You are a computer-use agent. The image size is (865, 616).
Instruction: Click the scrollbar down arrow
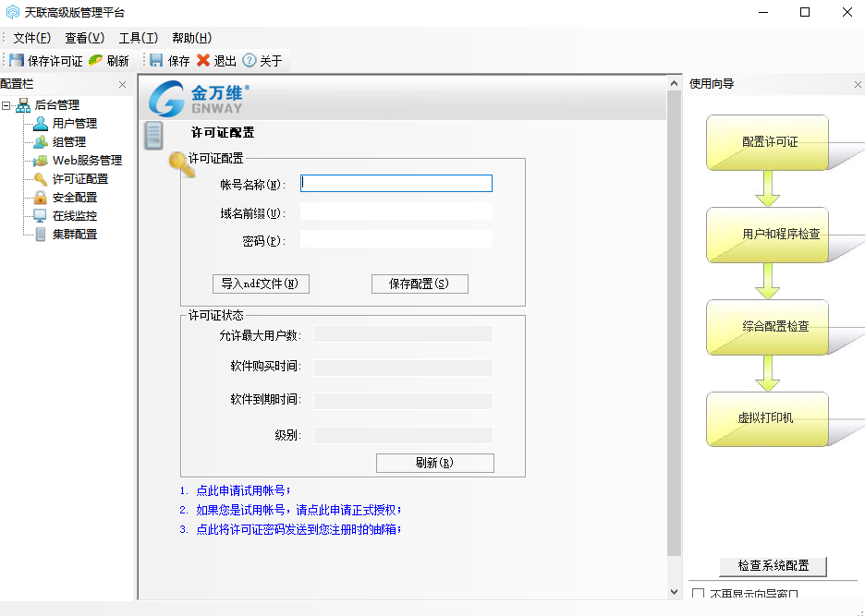click(x=674, y=592)
